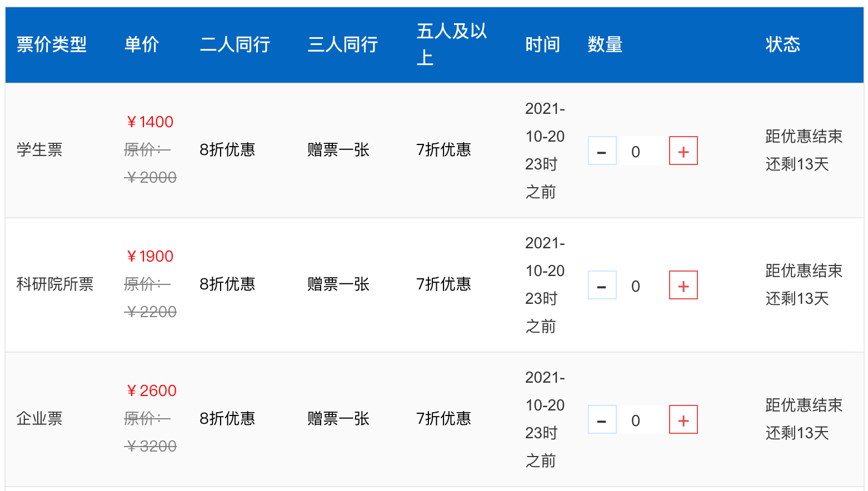The width and height of the screenshot is (868, 491).
Task: Focus the 学生票 quantity input field
Action: 642,151
